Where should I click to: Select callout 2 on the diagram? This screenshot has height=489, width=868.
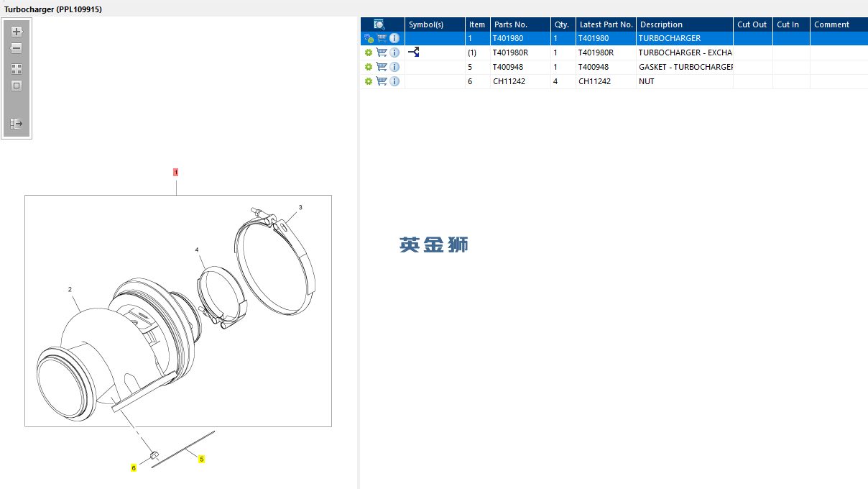point(70,290)
